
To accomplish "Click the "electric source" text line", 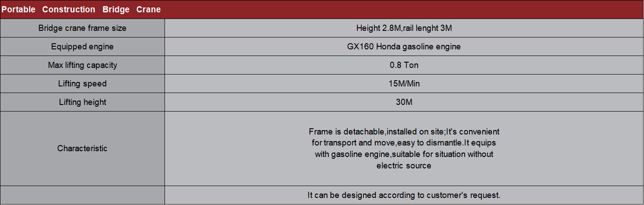I will [x=404, y=166].
